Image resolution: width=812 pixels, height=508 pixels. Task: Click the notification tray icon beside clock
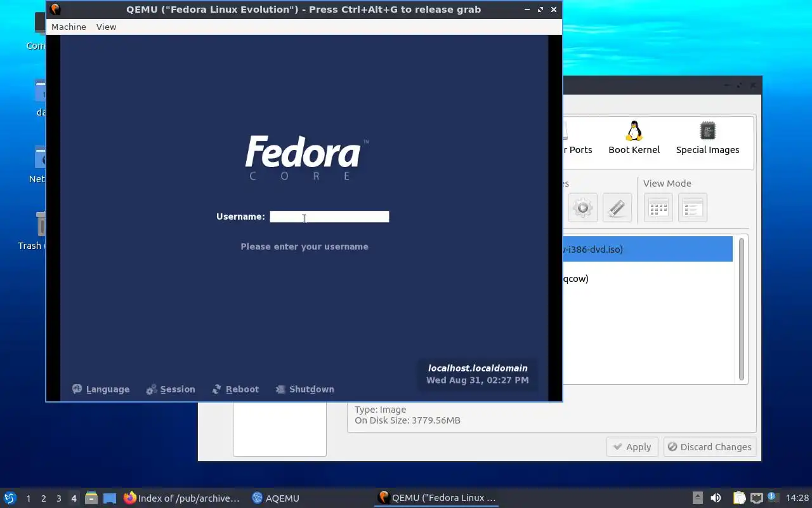tap(772, 497)
